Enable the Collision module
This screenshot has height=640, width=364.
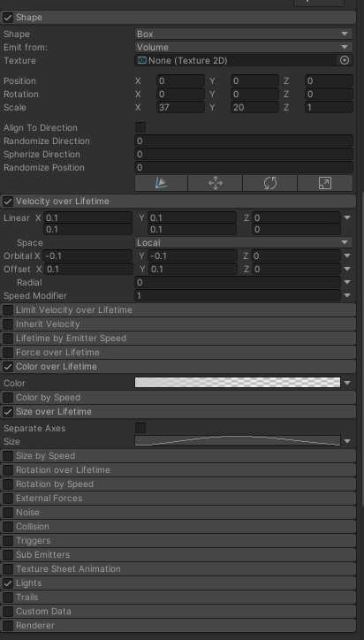coord(8,527)
